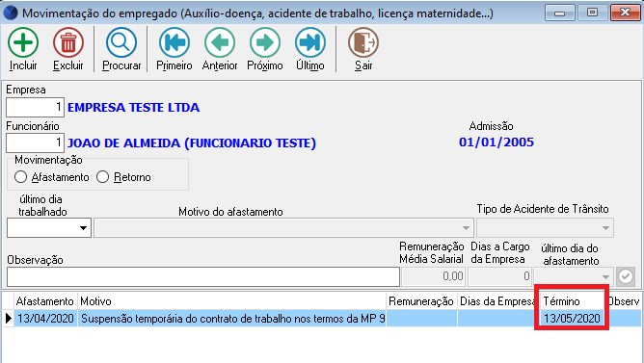Select the Retorno radio button

pyautogui.click(x=103, y=177)
